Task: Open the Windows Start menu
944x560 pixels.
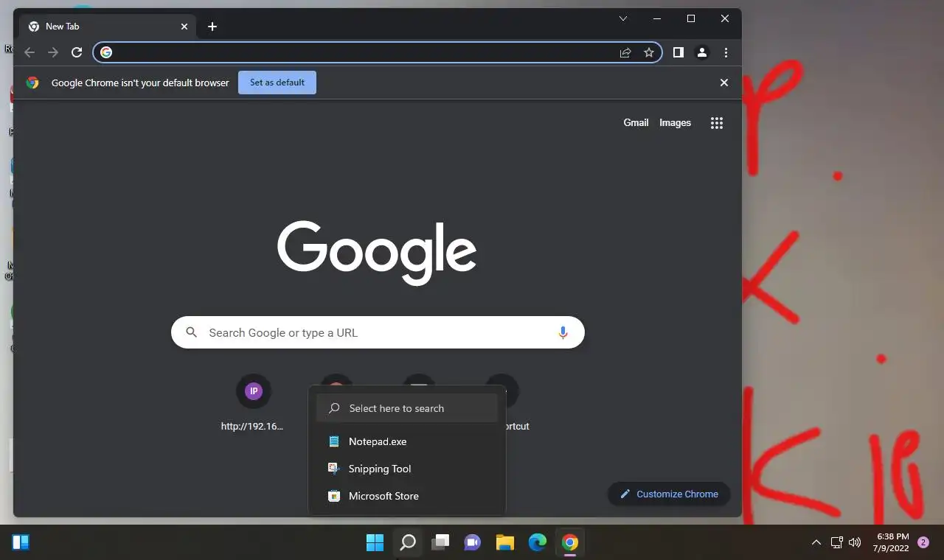Action: click(x=375, y=543)
